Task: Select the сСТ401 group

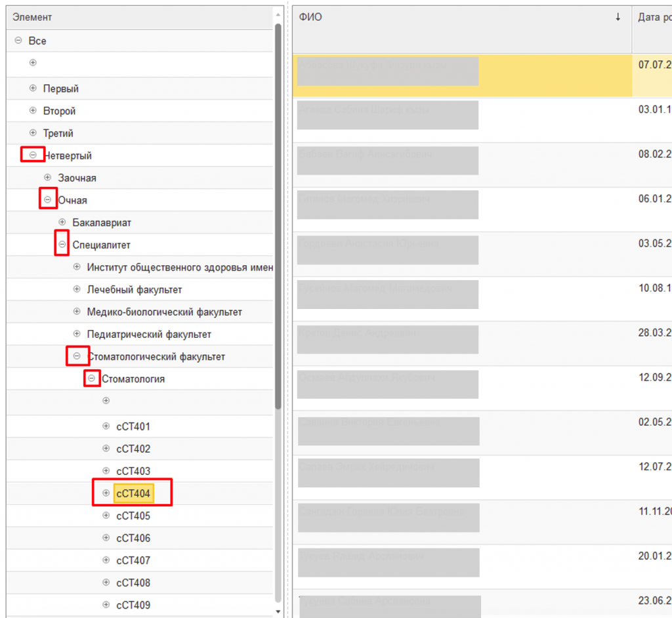Action: coord(133,426)
